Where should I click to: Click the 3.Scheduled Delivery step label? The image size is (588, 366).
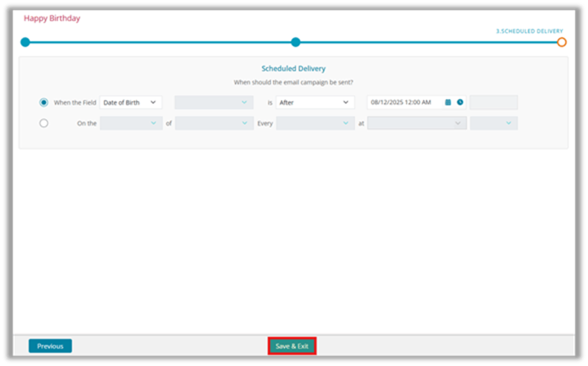529,31
